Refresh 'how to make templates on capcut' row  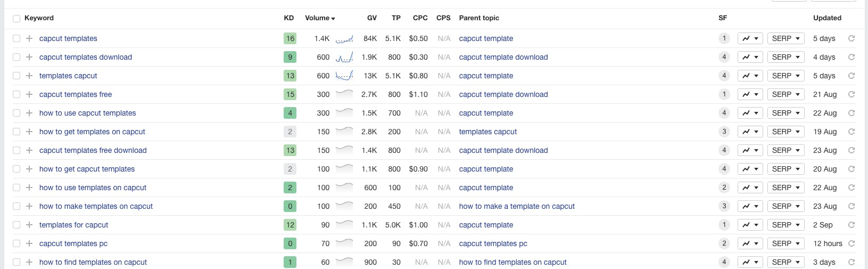[852, 206]
